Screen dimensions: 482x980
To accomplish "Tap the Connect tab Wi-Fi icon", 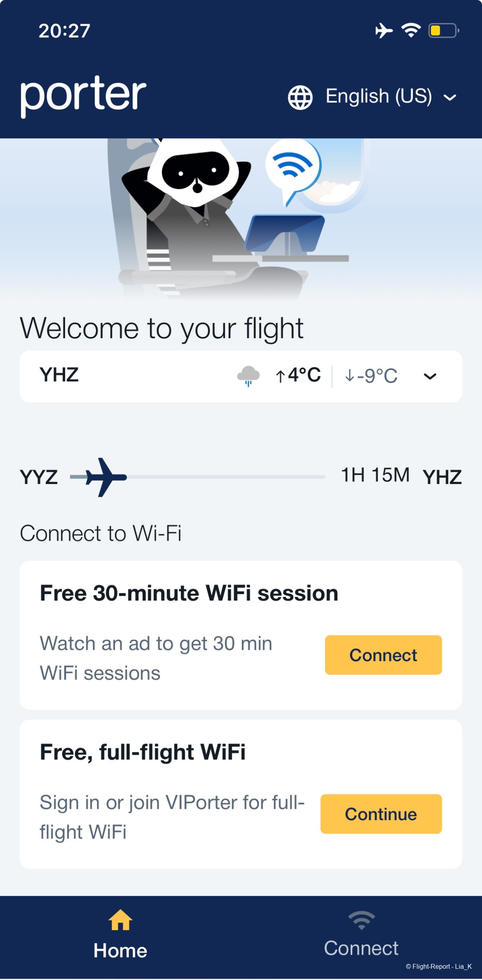I will 361,920.
